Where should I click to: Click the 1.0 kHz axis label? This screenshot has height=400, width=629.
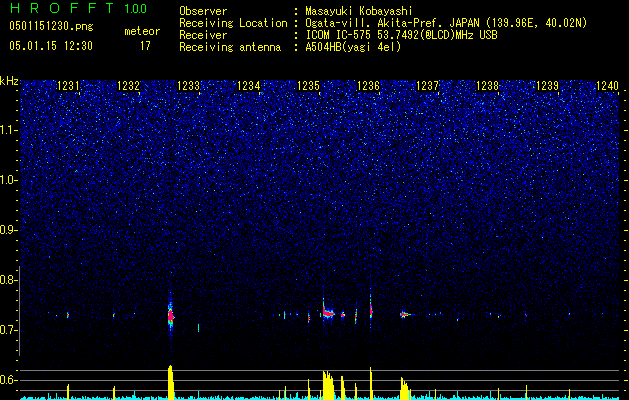point(8,180)
